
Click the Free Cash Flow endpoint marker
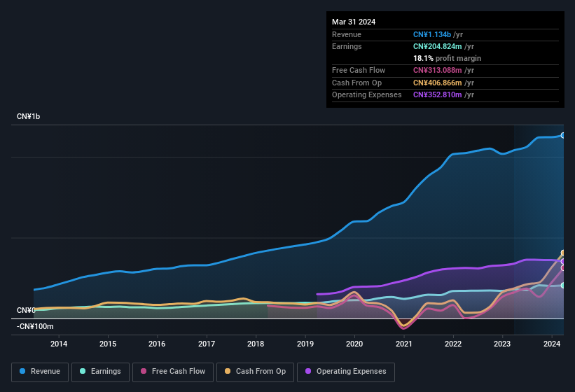point(563,268)
